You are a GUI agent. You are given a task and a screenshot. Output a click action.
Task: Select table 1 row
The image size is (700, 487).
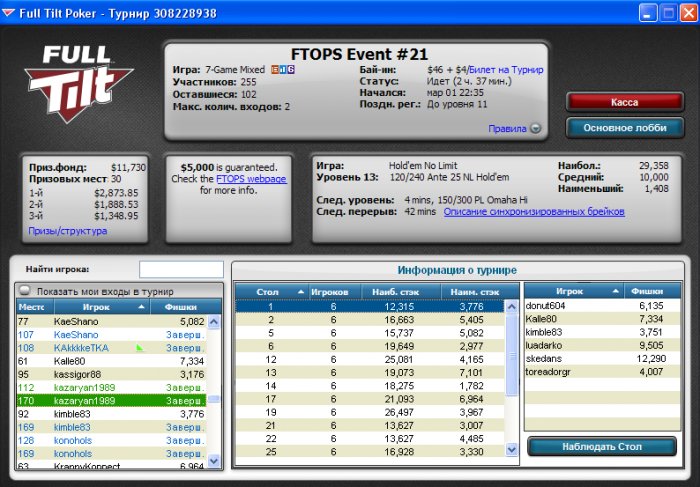370,307
